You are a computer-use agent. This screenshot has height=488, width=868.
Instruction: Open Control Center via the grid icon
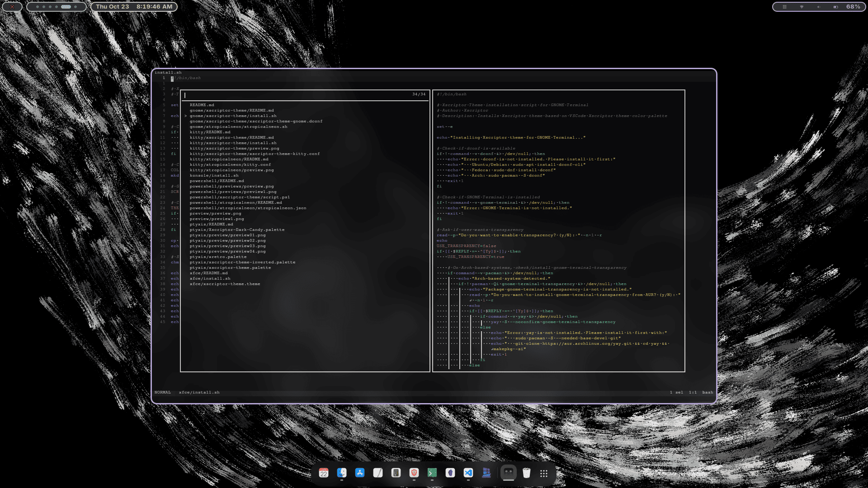click(785, 7)
